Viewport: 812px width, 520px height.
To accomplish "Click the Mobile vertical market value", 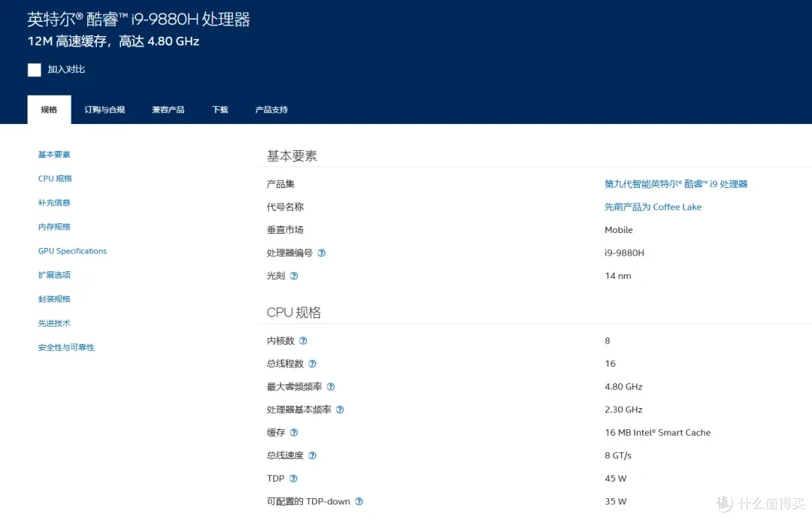I will [x=619, y=230].
